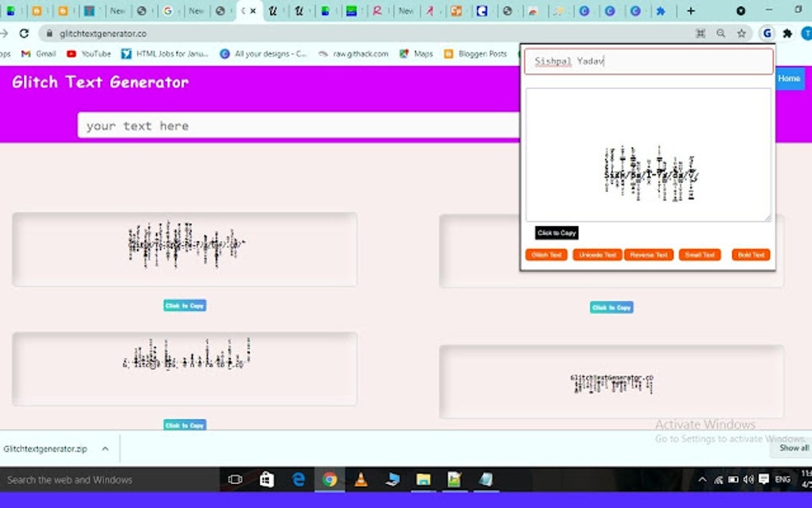This screenshot has width=812, height=508.
Task: Open Edge browser from taskbar
Action: coord(299,479)
